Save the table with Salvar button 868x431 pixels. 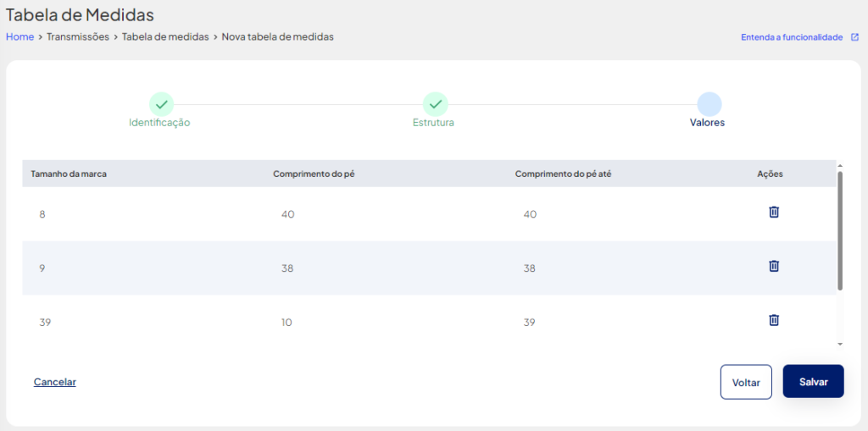tap(813, 381)
